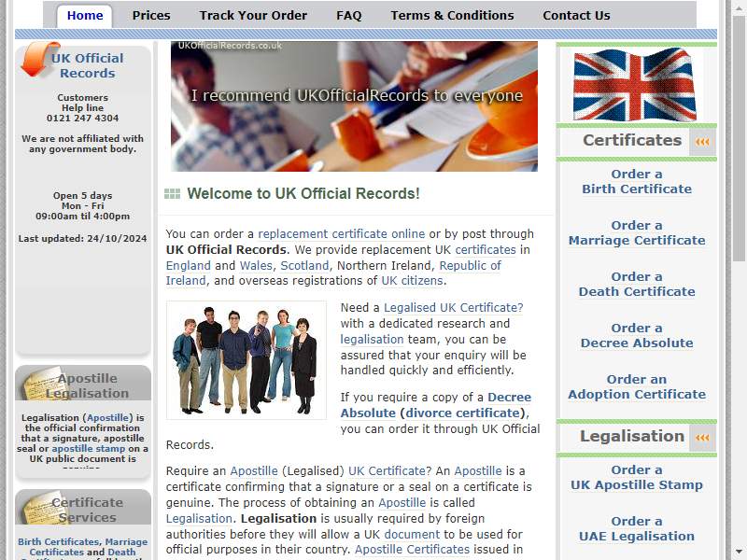
Task: Click the Union Jack flag image
Action: click(x=635, y=84)
